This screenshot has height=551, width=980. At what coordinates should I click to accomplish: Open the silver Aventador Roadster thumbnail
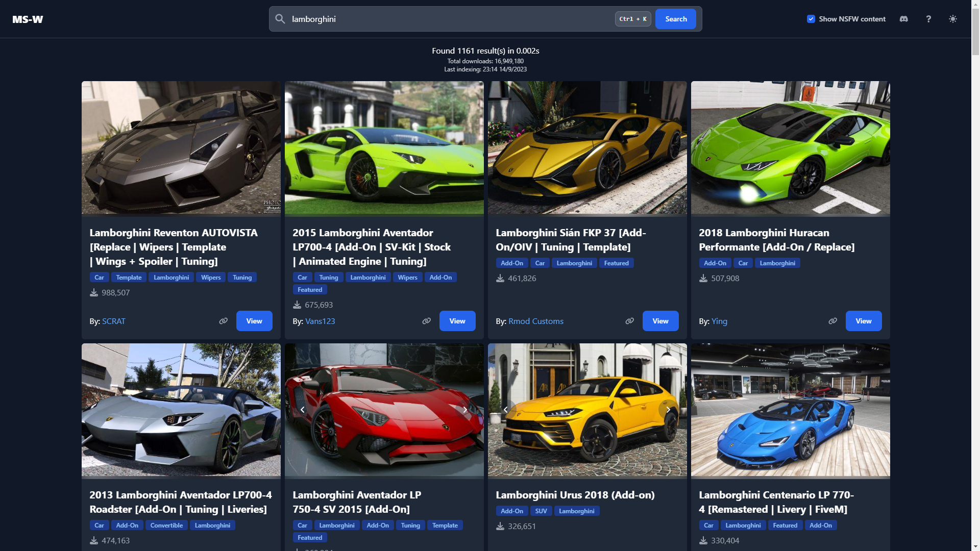pyautogui.click(x=181, y=410)
